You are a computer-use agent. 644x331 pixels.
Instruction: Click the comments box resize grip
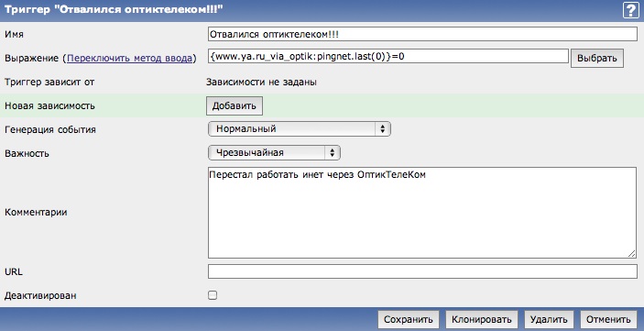[x=632, y=254]
